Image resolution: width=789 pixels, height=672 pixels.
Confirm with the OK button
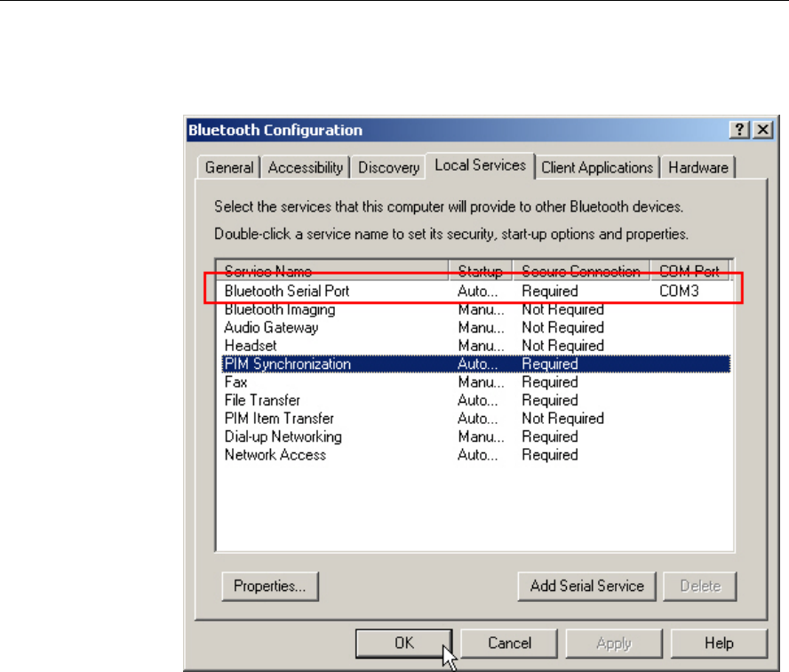tap(404, 644)
